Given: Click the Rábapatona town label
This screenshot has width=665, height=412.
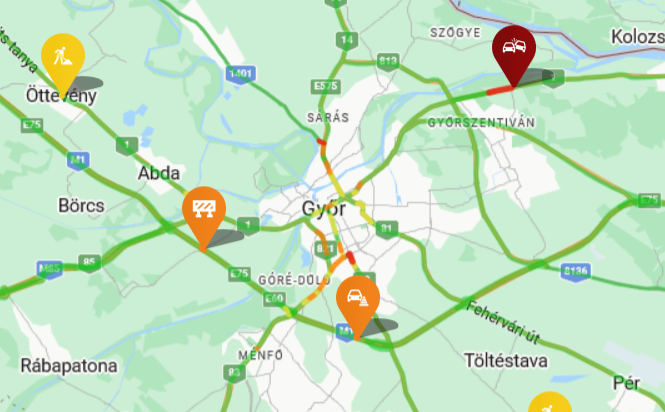Looking at the screenshot, I should point(69,366).
